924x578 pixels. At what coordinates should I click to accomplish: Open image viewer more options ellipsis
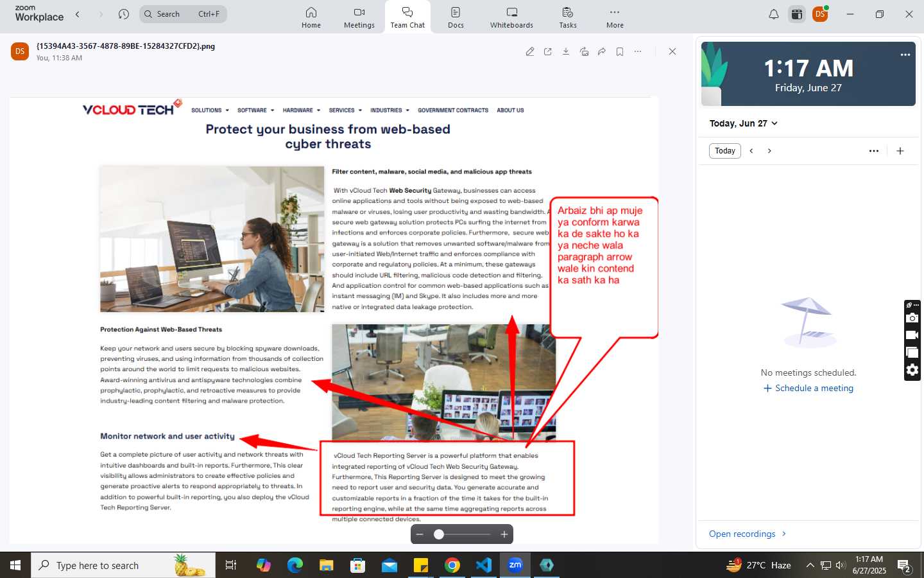click(x=638, y=51)
